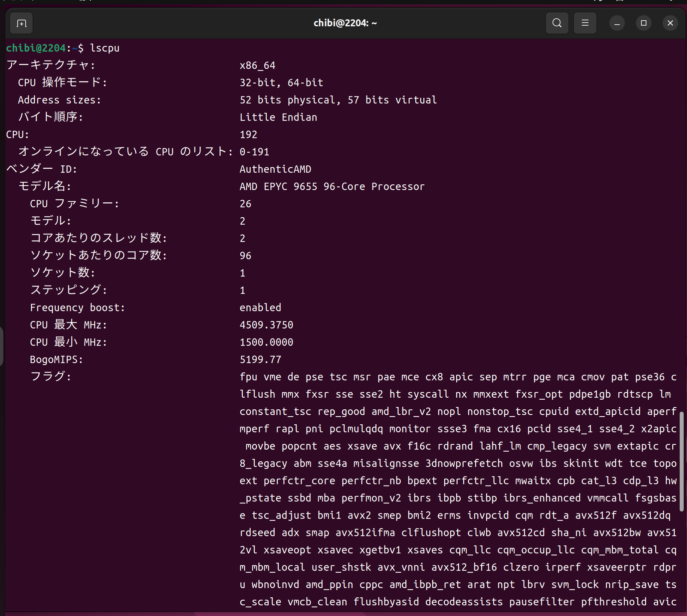This screenshot has height=616, width=687.
Task: Click the 1500.0000 min MHz value
Action: click(266, 342)
